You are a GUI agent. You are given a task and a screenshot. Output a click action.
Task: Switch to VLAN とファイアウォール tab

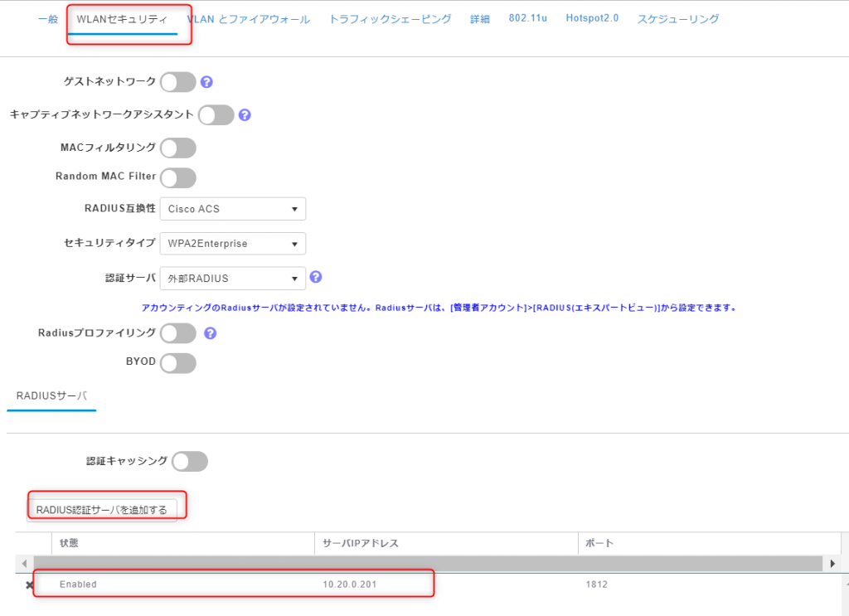coord(249,19)
